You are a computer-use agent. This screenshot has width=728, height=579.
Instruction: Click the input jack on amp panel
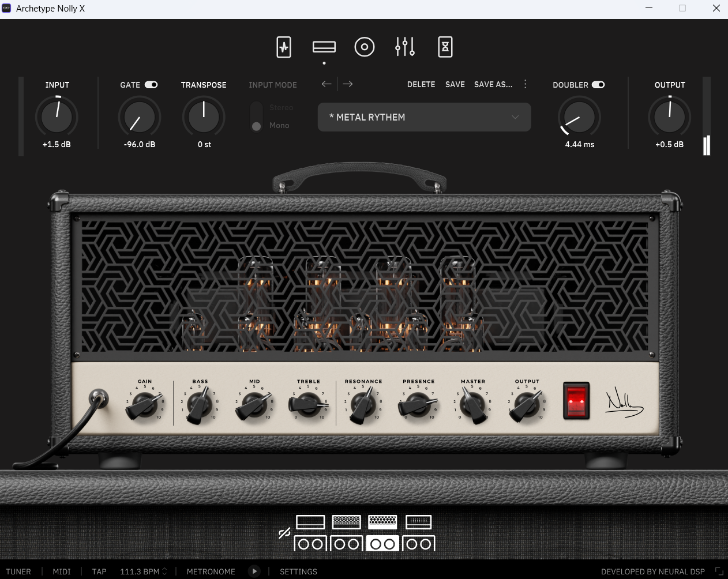(99, 398)
